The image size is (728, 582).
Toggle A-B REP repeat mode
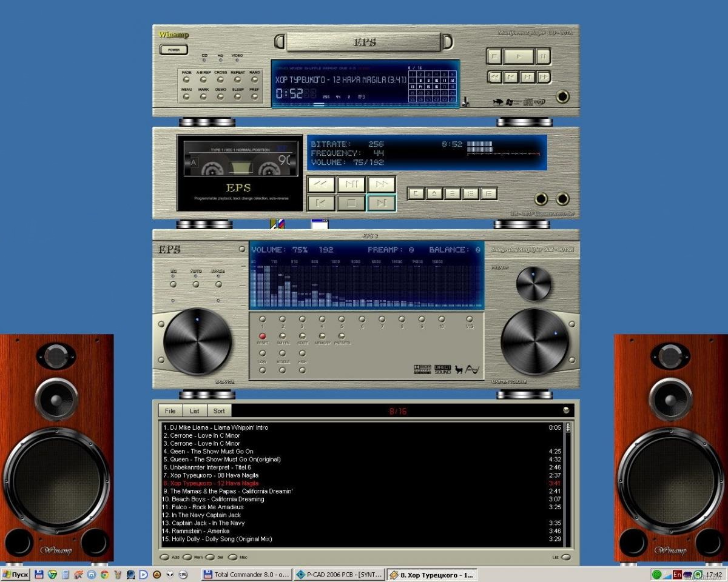click(x=203, y=79)
